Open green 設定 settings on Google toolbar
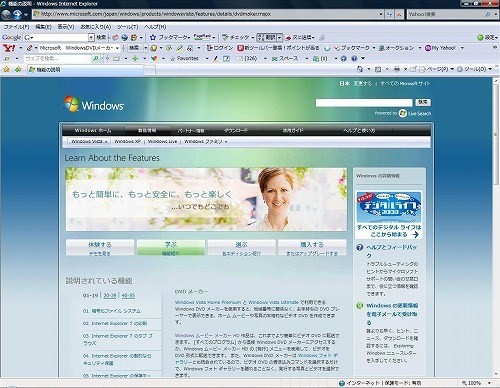This screenshot has height=388, width=500. [486, 37]
